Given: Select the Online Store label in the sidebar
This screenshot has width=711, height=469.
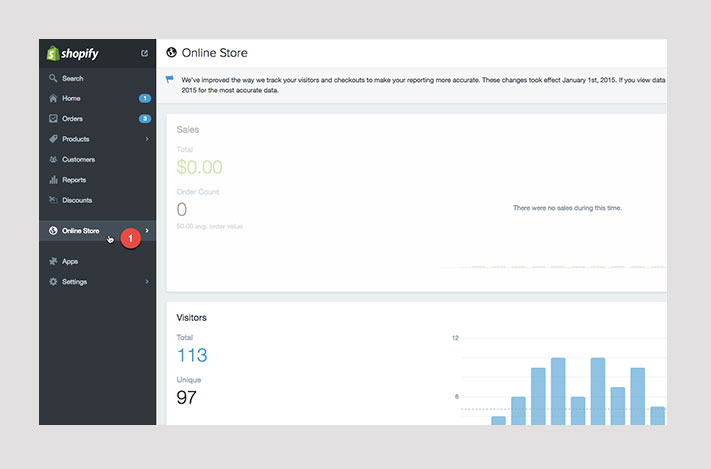Looking at the screenshot, I should point(81,231).
